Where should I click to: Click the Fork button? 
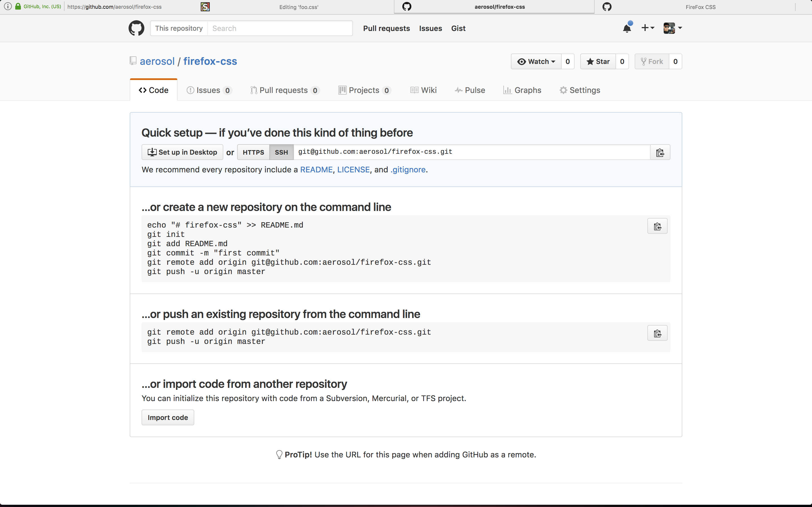coord(652,61)
